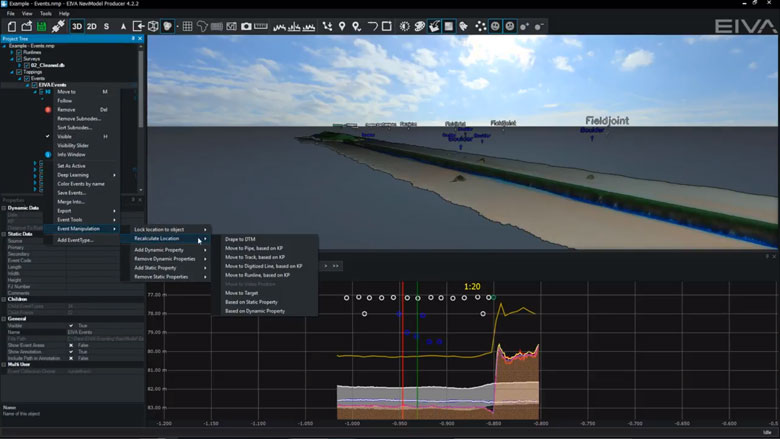The image size is (780, 439).
Task: Click the new file icon in toolbar
Action: coord(12,26)
